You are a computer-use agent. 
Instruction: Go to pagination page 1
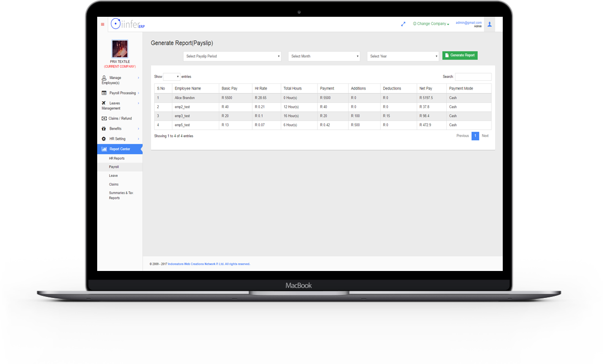coord(475,136)
